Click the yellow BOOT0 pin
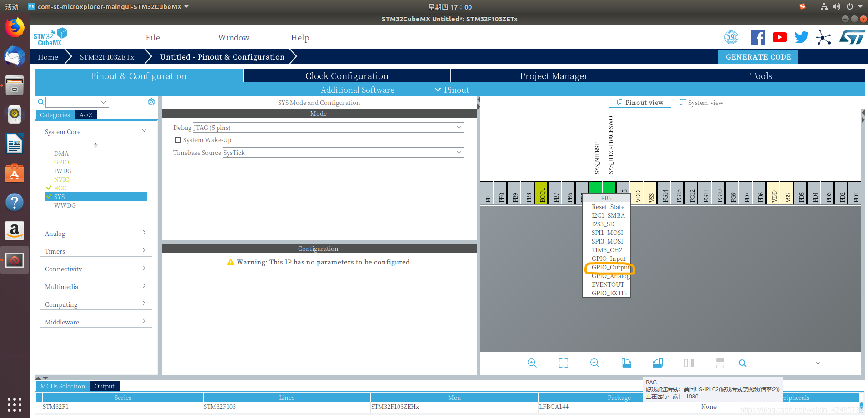This screenshot has height=418, width=868. point(541,193)
